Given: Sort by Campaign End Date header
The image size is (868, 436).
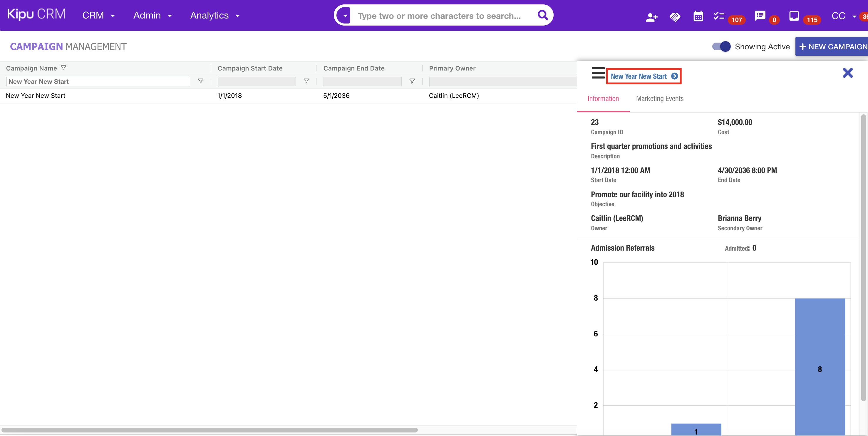Looking at the screenshot, I should click(x=354, y=68).
